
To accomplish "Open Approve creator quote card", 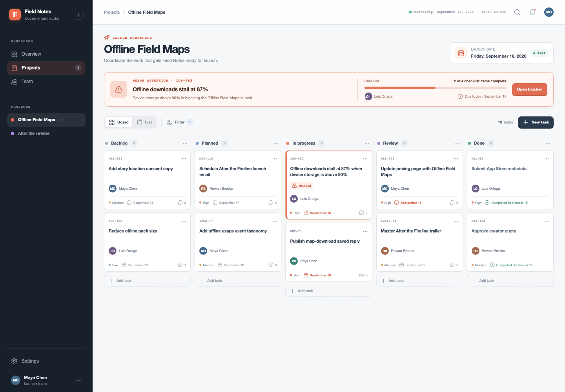I will (x=510, y=242).
